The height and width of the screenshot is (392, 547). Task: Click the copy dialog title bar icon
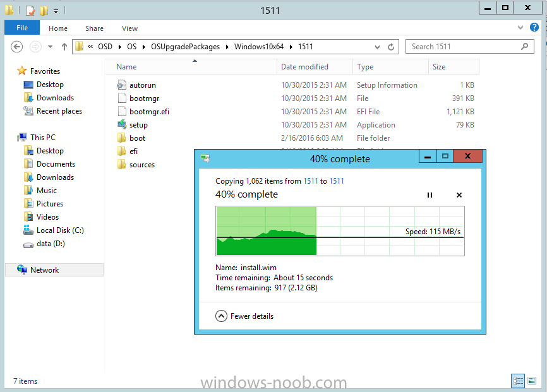click(205, 158)
